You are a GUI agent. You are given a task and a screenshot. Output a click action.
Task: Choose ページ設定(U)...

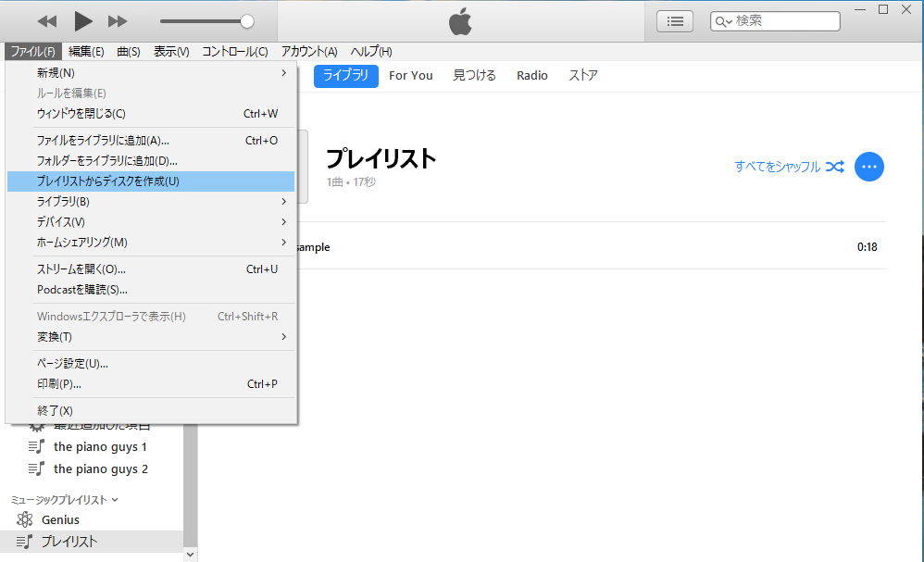[x=151, y=364]
